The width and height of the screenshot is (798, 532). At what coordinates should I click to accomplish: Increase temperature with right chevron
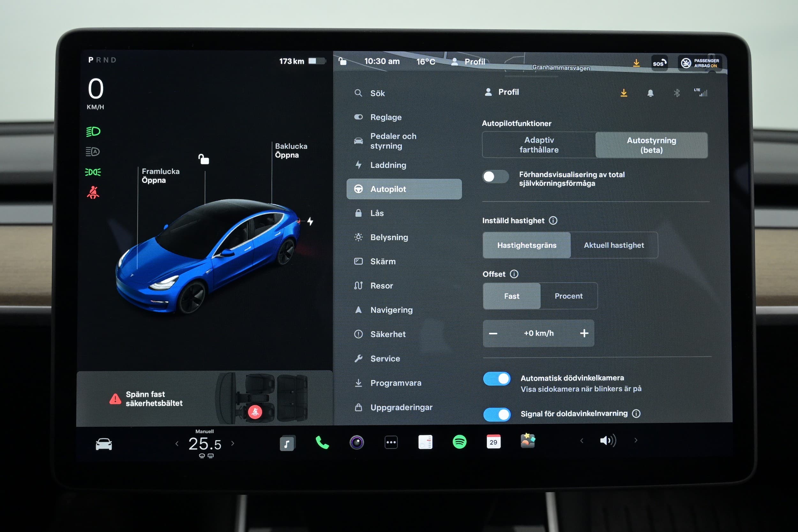click(233, 443)
